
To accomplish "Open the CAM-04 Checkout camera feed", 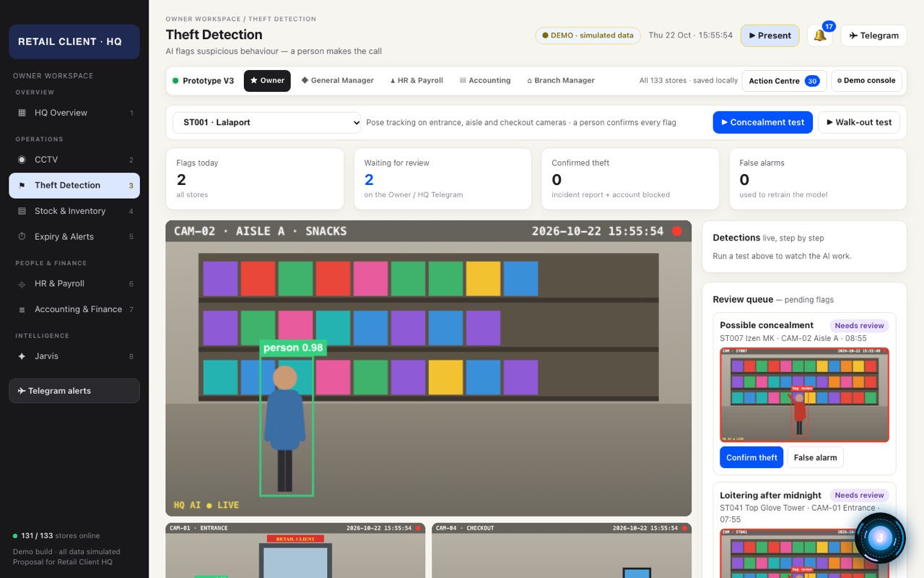I will [562, 551].
